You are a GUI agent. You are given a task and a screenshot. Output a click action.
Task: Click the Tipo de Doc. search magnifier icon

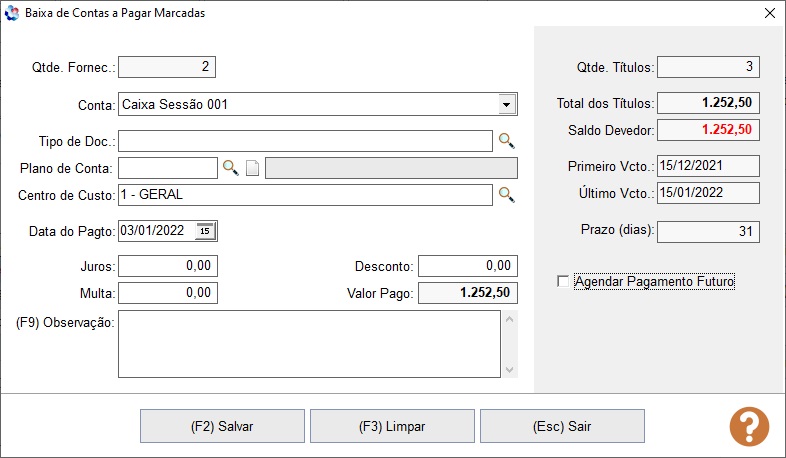[x=506, y=141]
